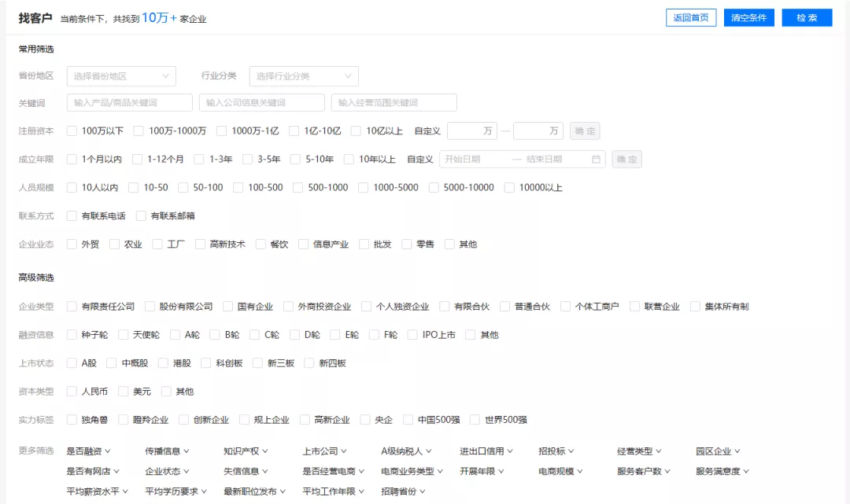
Task: Check the 个体工商户 checkbox
Action: (565, 307)
